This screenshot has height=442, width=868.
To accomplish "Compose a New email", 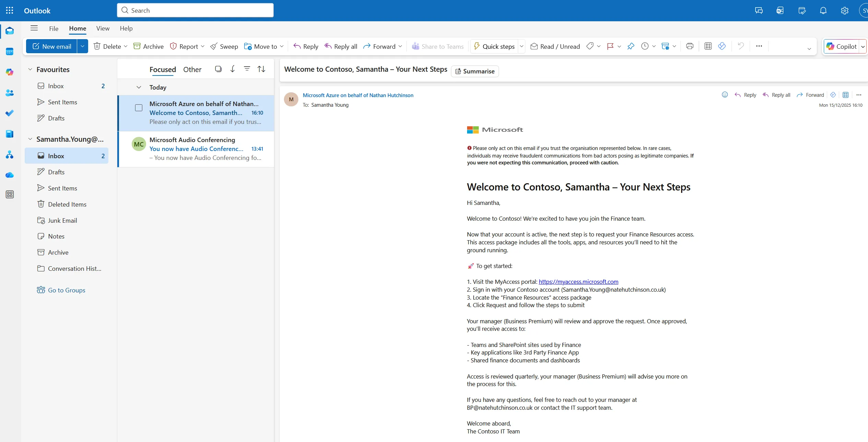I will click(52, 46).
